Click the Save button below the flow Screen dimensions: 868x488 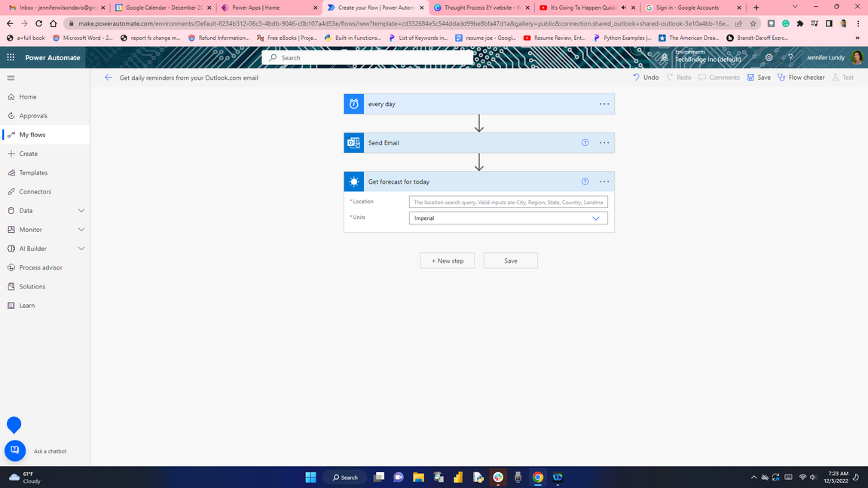510,261
